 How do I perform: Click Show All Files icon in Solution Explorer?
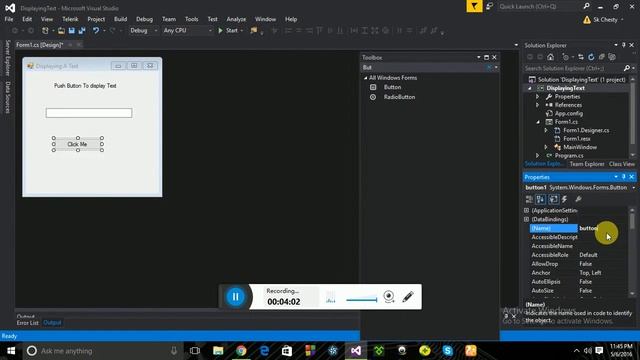(x=612, y=57)
